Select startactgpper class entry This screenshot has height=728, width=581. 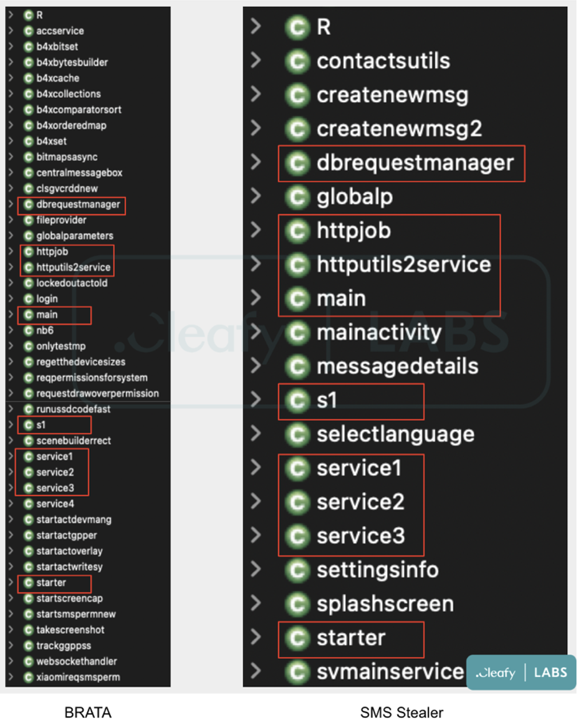(67, 535)
